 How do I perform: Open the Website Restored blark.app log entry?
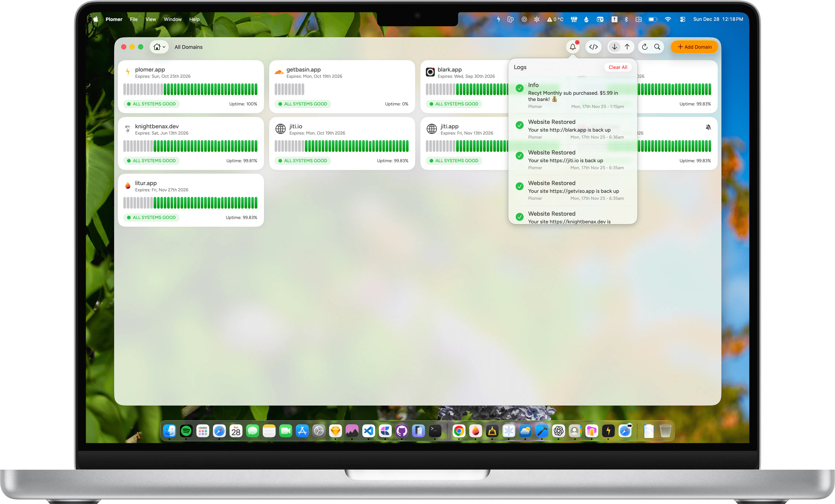click(573, 129)
